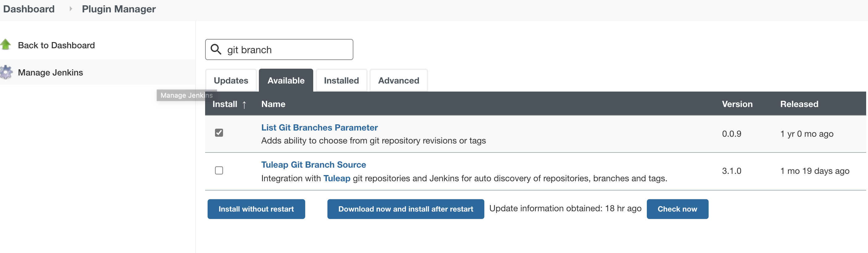Open the Tuleap Git Branch Source link

coord(313,165)
